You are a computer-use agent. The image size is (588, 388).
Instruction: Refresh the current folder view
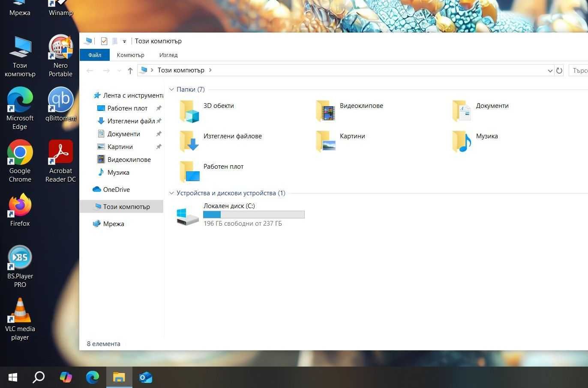tap(559, 71)
